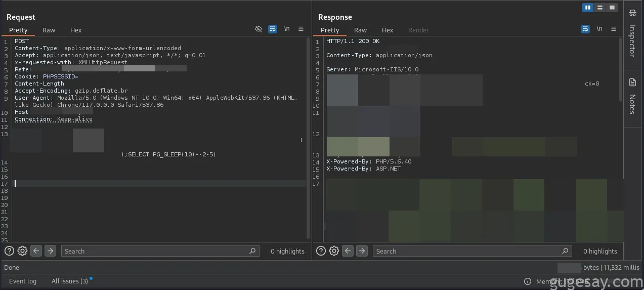This screenshot has width=644, height=290.
Task: Toggle hide-non-printable eye icon in Request
Action: click(259, 29)
